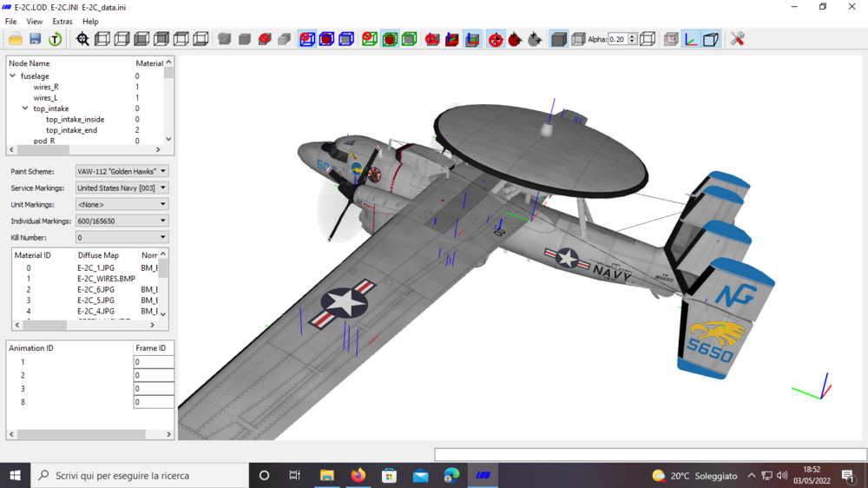The height and width of the screenshot is (488, 868).
Task: Click the gray cube icon with red prohibition sign
Action: coord(265,39)
